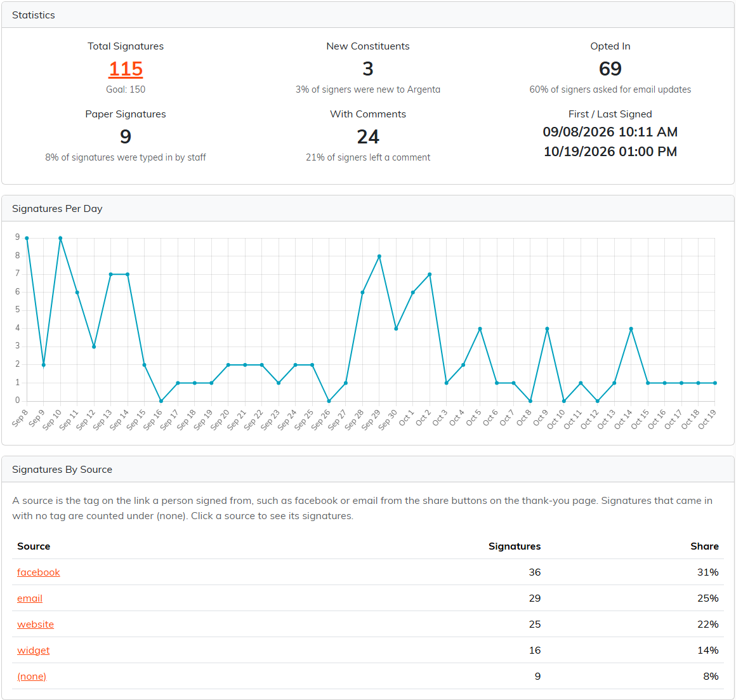This screenshot has width=736, height=700.
Task: Click the Paper Signatures value 9
Action: [x=126, y=136]
